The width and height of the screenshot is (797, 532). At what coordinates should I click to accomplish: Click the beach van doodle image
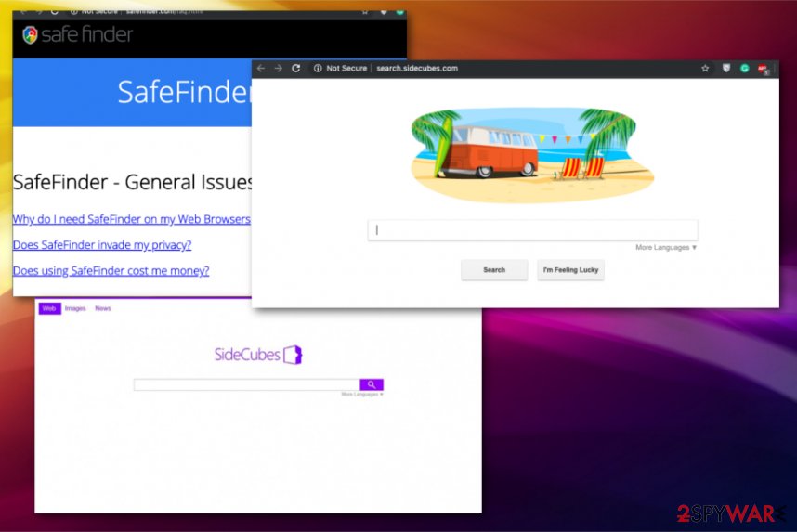(532, 154)
